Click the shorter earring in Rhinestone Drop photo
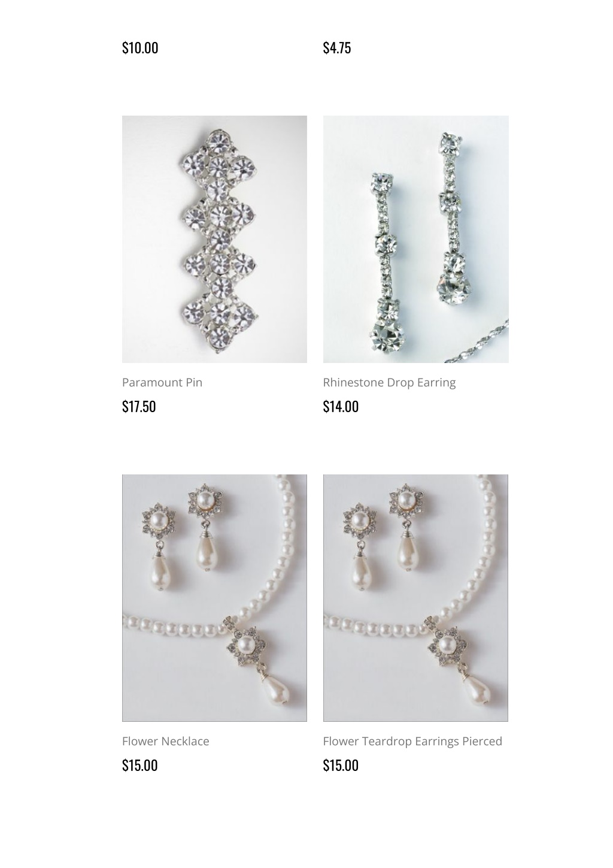 [453, 219]
